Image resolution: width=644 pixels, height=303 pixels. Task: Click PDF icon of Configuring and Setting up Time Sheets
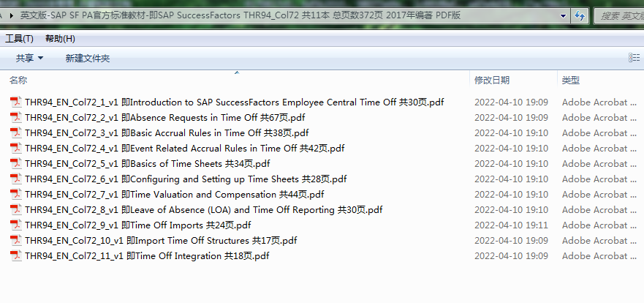pos(16,179)
